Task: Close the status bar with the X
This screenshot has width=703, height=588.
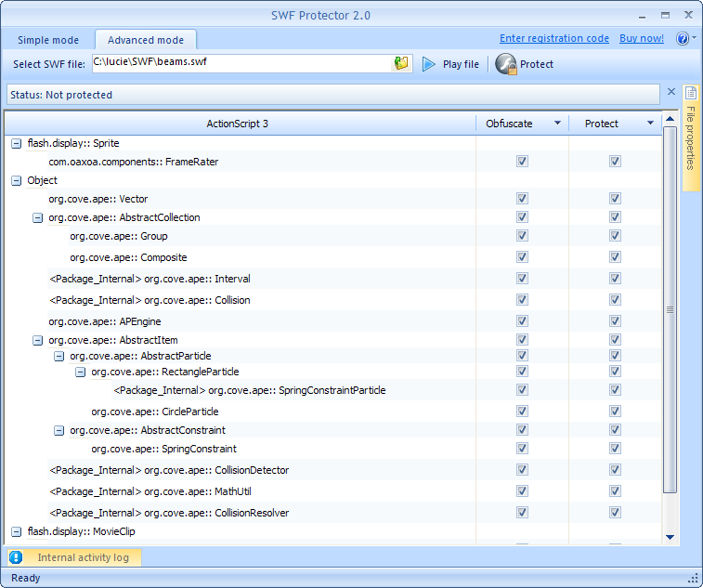Action: click(x=671, y=91)
